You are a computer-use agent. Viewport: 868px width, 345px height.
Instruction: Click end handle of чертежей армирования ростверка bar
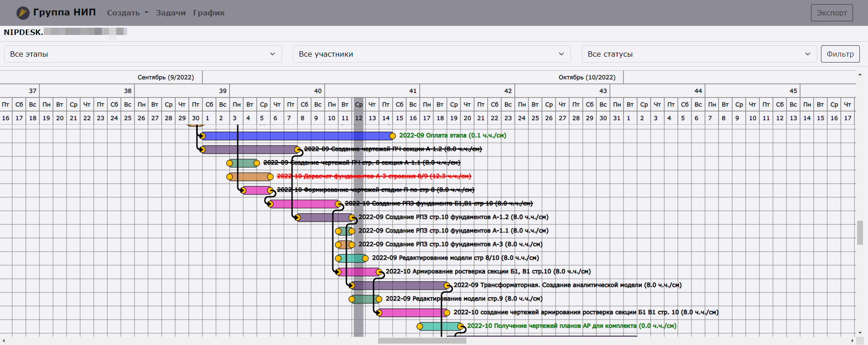447,312
